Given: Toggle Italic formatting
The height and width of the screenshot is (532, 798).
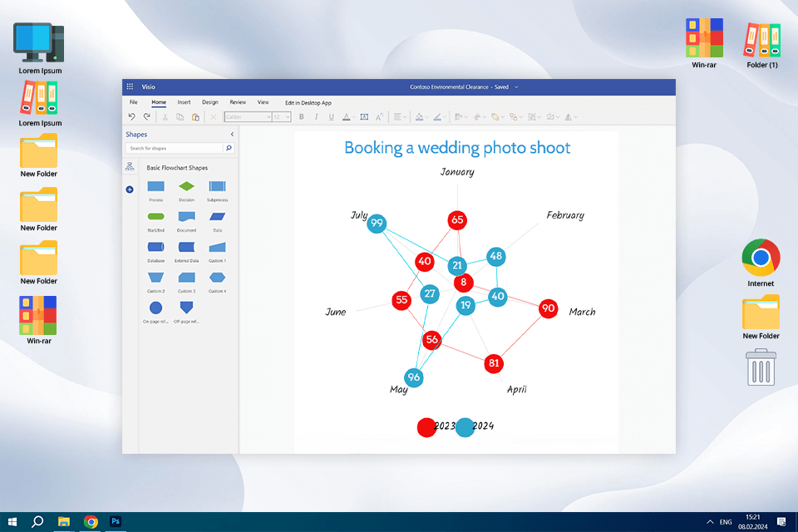Looking at the screenshot, I should pyautogui.click(x=316, y=117).
